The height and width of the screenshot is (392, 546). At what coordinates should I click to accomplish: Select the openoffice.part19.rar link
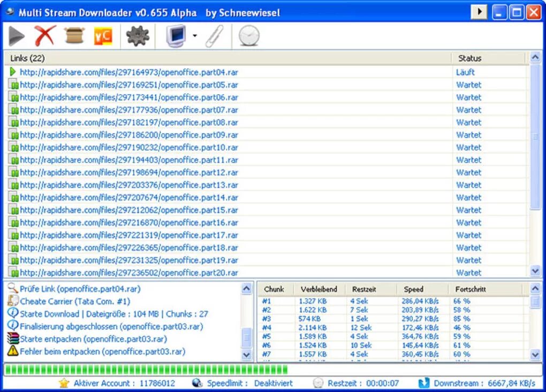[129, 260]
